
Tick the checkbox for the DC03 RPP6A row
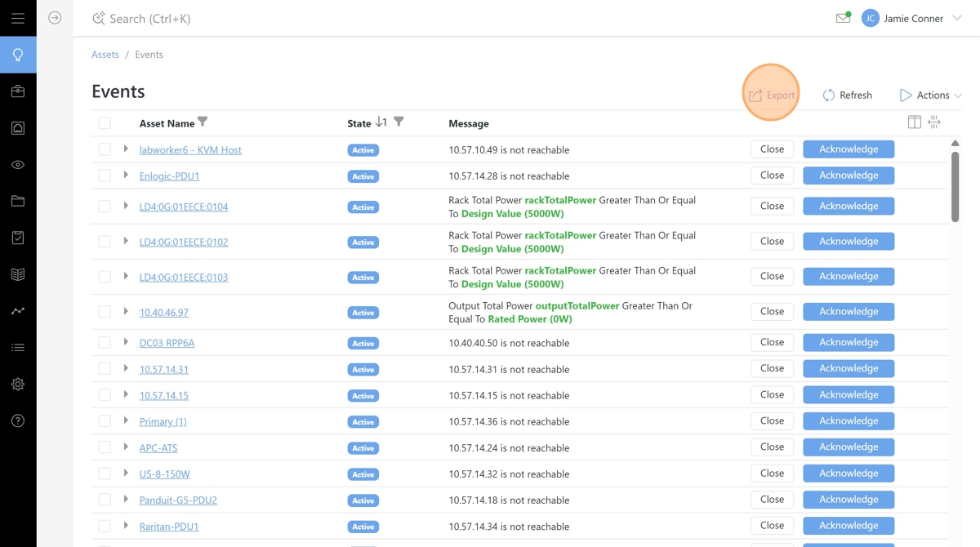pyautogui.click(x=105, y=343)
